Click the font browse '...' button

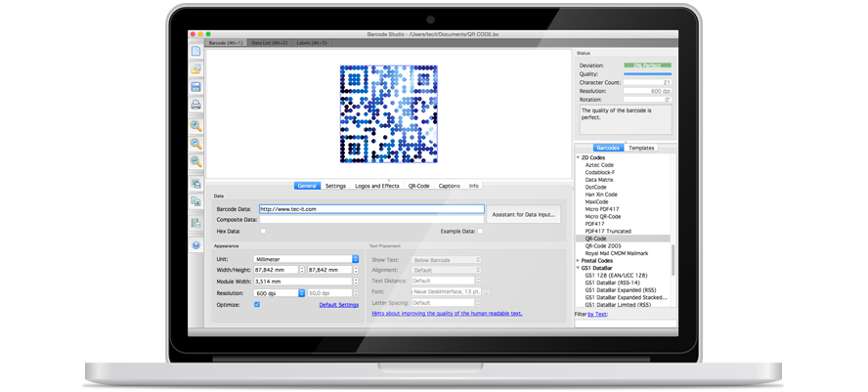(x=487, y=291)
